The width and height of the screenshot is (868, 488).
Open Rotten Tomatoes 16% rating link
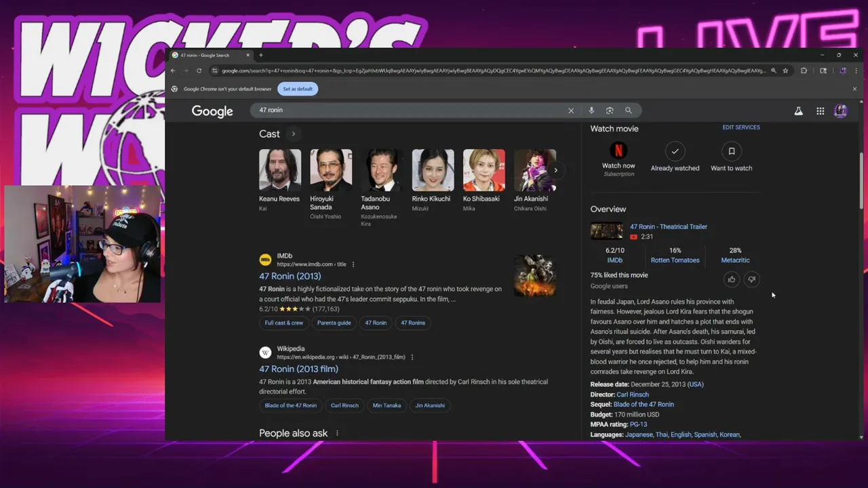tap(675, 256)
